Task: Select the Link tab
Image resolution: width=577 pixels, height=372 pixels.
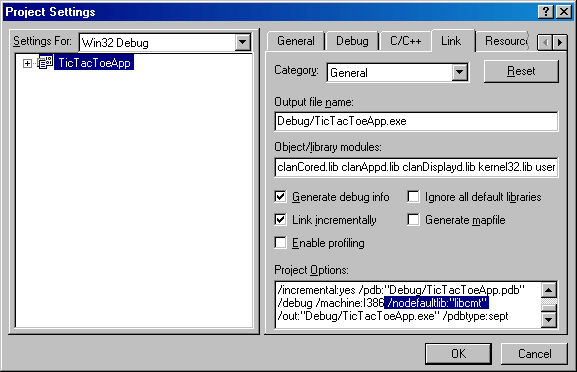Action: tap(451, 40)
